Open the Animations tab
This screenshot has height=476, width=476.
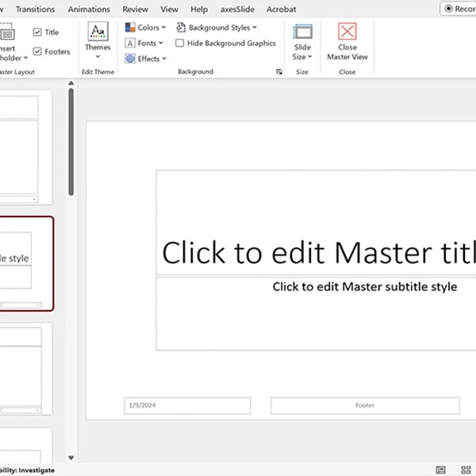(x=89, y=10)
